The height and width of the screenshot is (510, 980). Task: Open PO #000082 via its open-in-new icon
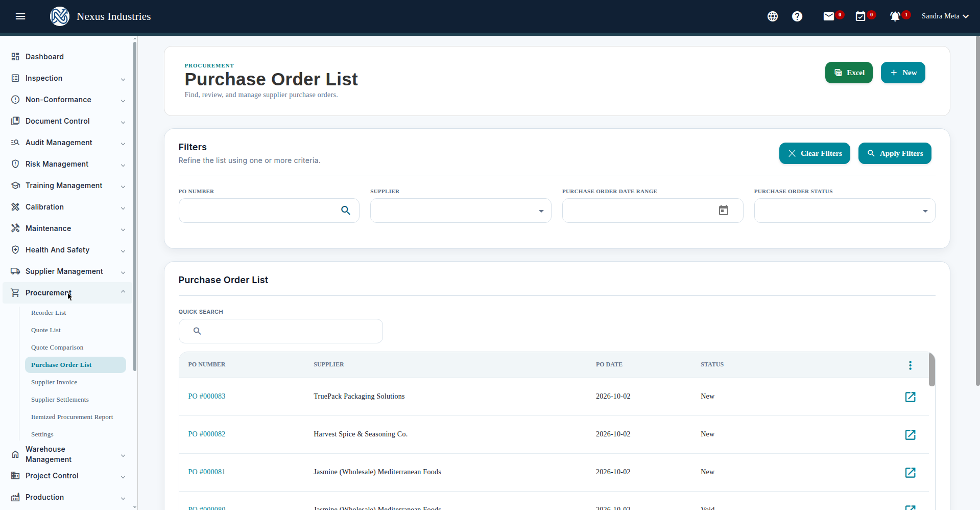[910, 435]
